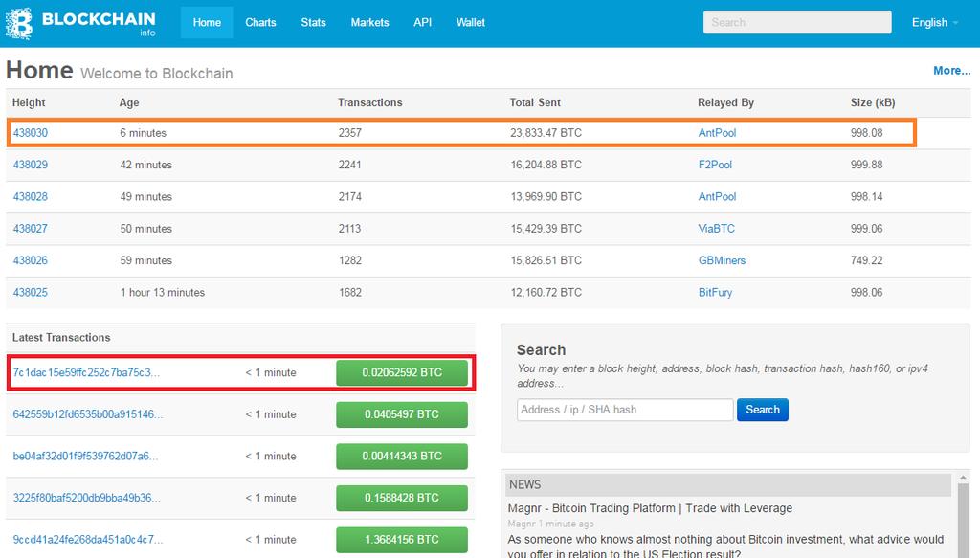Open the GBMiners relay link
980x558 pixels.
pos(722,260)
